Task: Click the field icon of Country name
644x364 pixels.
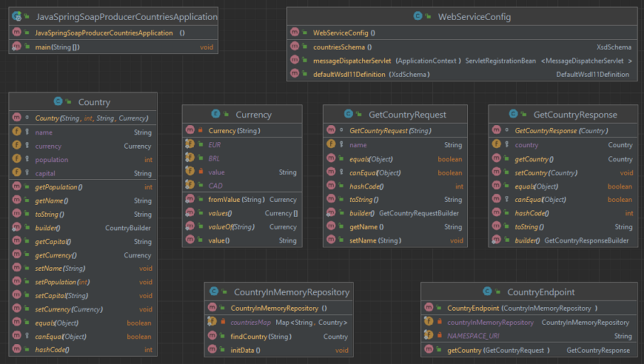Action: (16, 132)
